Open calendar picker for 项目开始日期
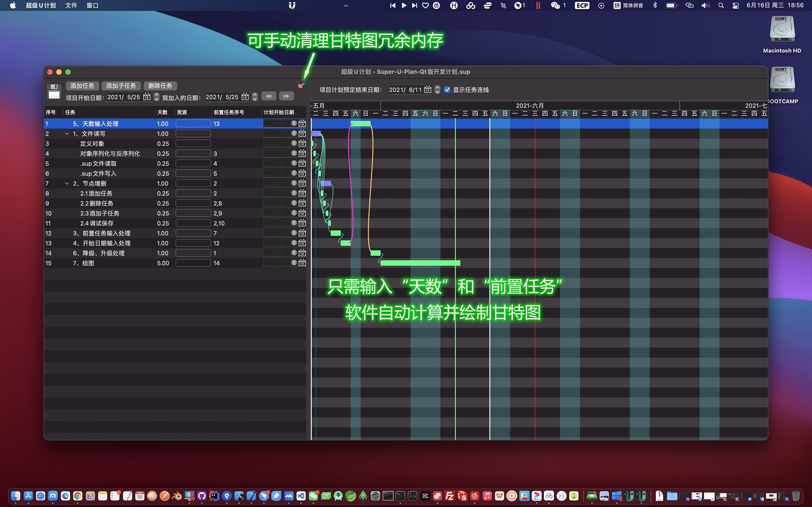812x507 pixels. point(147,97)
